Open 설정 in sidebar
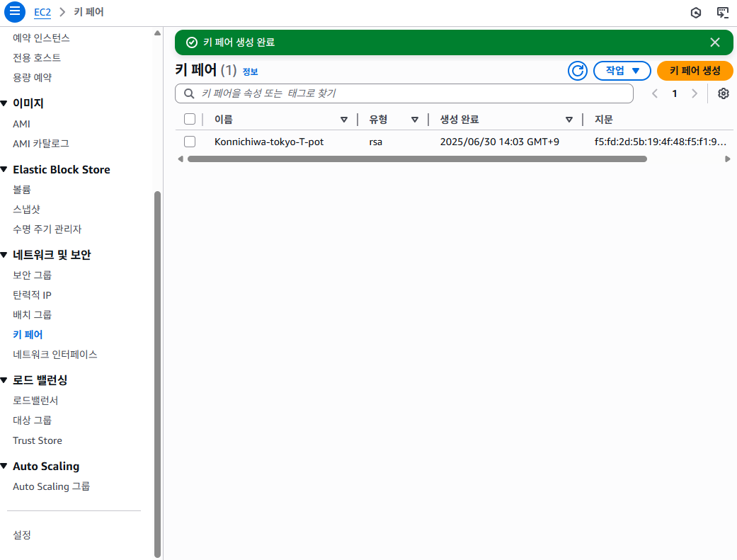 tap(22, 535)
